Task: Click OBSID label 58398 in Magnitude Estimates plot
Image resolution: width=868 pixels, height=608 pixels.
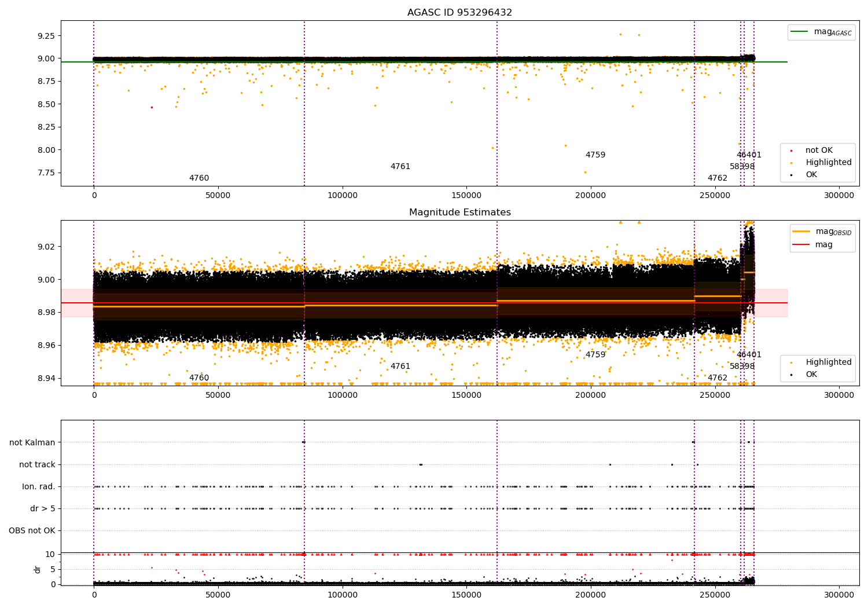Action: click(x=742, y=367)
